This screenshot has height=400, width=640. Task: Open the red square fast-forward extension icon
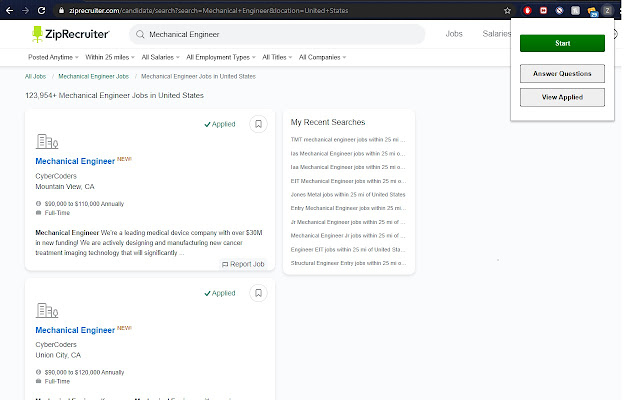[543, 11]
